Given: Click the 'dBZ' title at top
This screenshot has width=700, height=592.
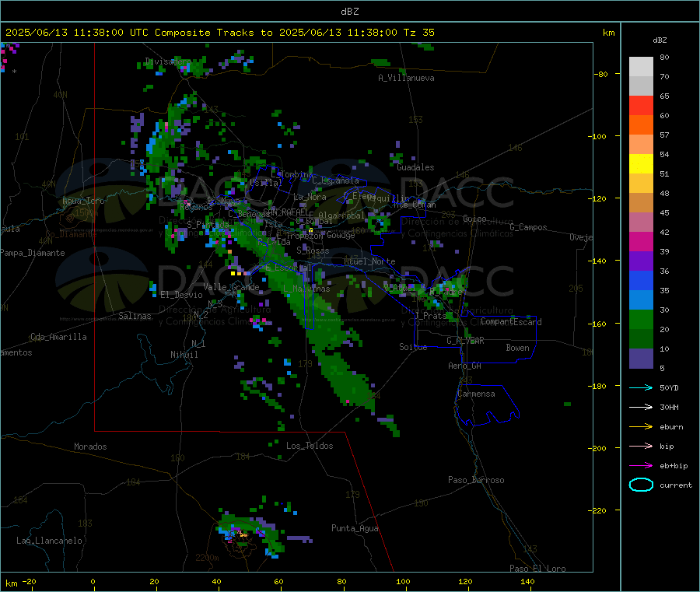Looking at the screenshot, I should click(x=349, y=12).
